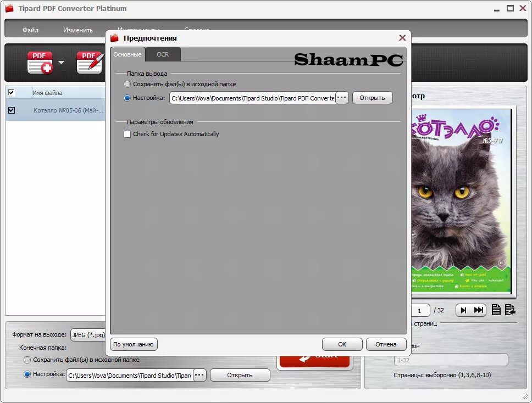Image resolution: width=532 pixels, height=403 pixels.
Task: Select the Настройка radio in Предпочтения dialog
Action: 128,98
